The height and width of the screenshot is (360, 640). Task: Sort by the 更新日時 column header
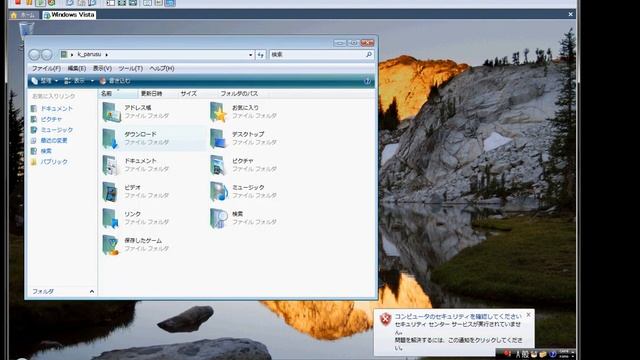click(x=158, y=93)
